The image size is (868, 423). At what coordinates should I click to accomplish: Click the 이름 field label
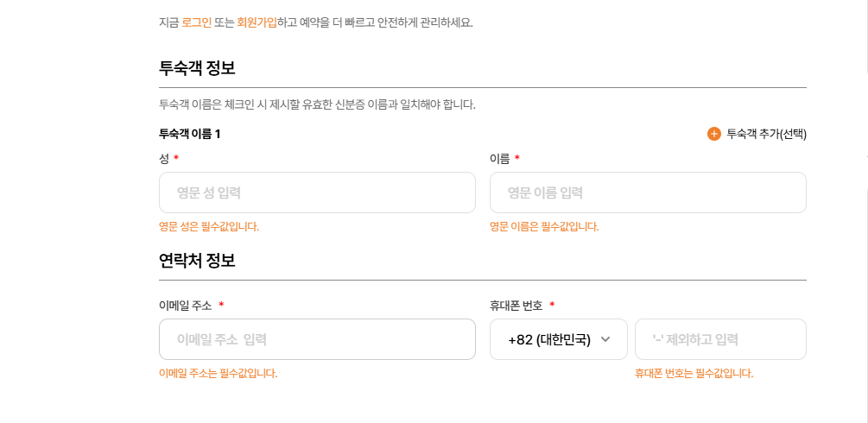pyautogui.click(x=499, y=159)
